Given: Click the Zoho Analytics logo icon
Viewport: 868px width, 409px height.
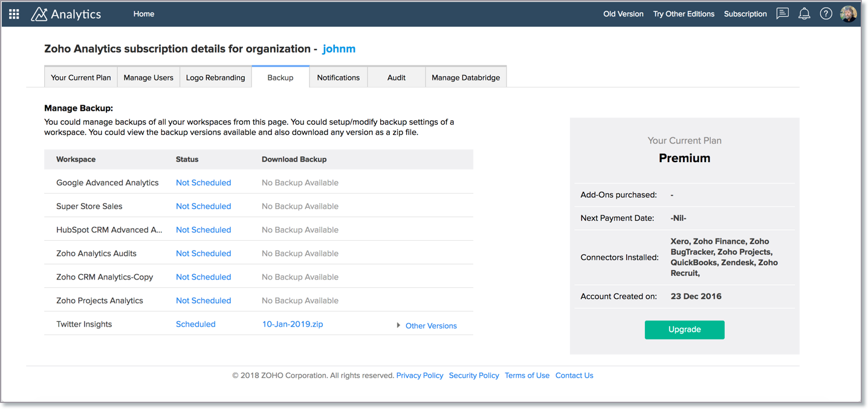Looking at the screenshot, I should (x=39, y=14).
